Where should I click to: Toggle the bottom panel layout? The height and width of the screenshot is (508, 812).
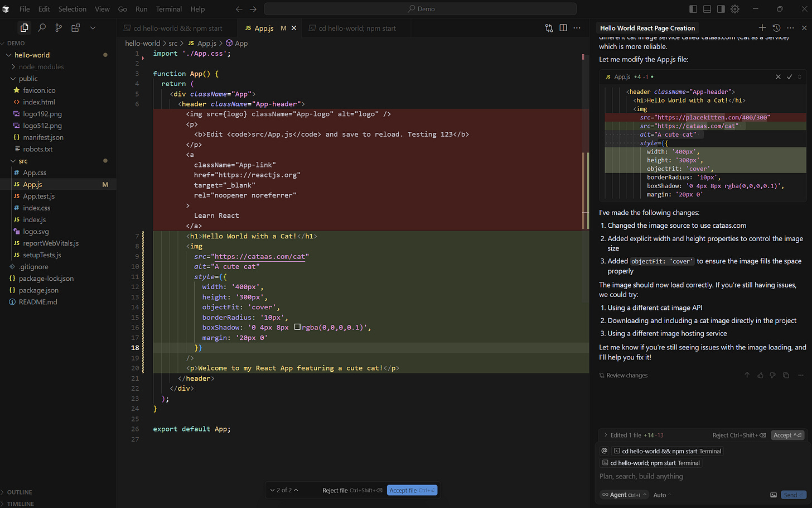707,9
